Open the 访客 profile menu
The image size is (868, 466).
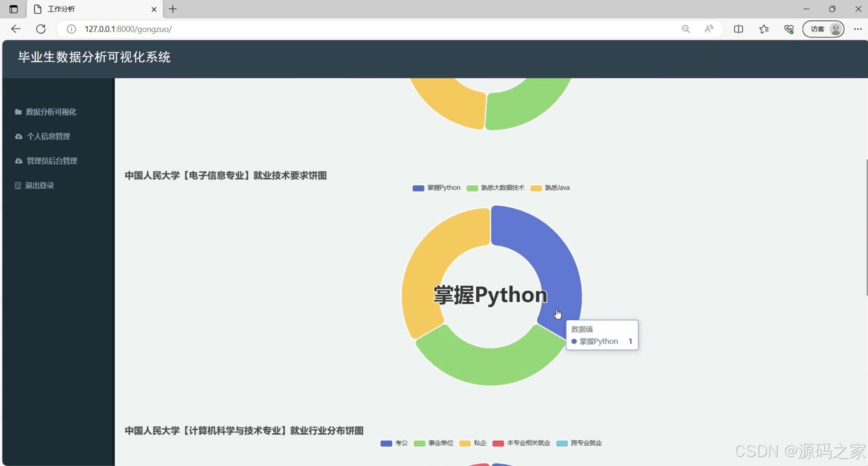(x=822, y=29)
